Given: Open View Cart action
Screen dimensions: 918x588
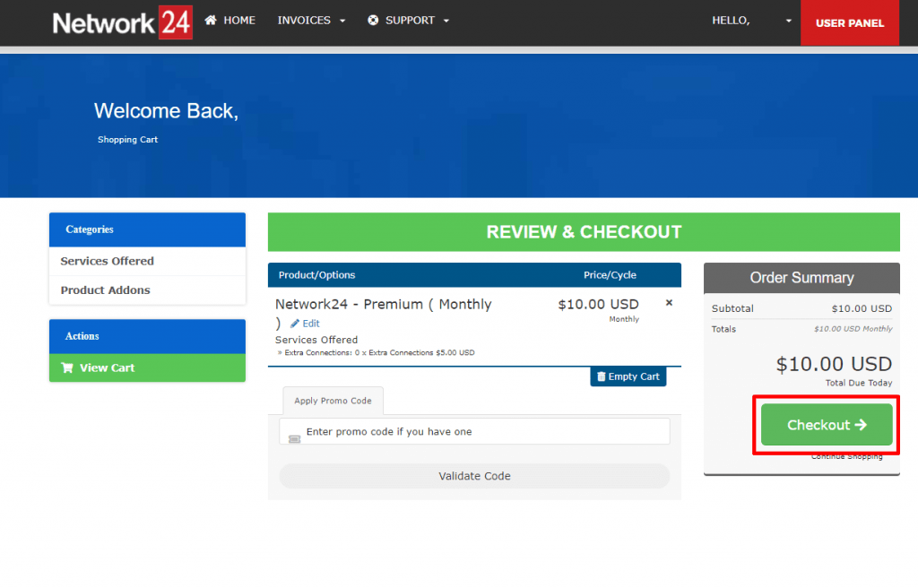Looking at the screenshot, I should click(x=147, y=367).
